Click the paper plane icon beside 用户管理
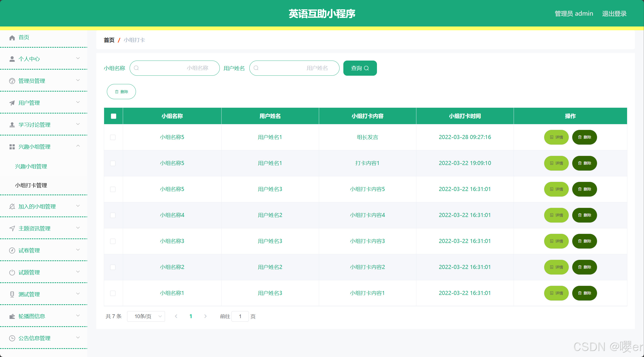644x357 pixels. click(12, 103)
